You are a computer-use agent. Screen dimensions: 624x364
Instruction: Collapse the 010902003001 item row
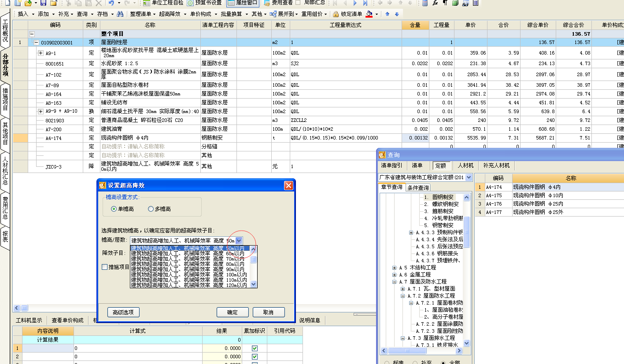point(36,43)
